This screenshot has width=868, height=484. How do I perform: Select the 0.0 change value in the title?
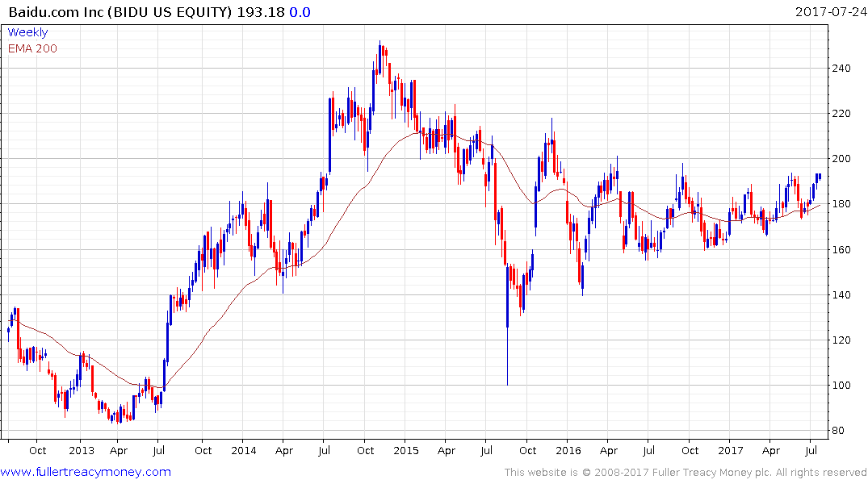300,11
